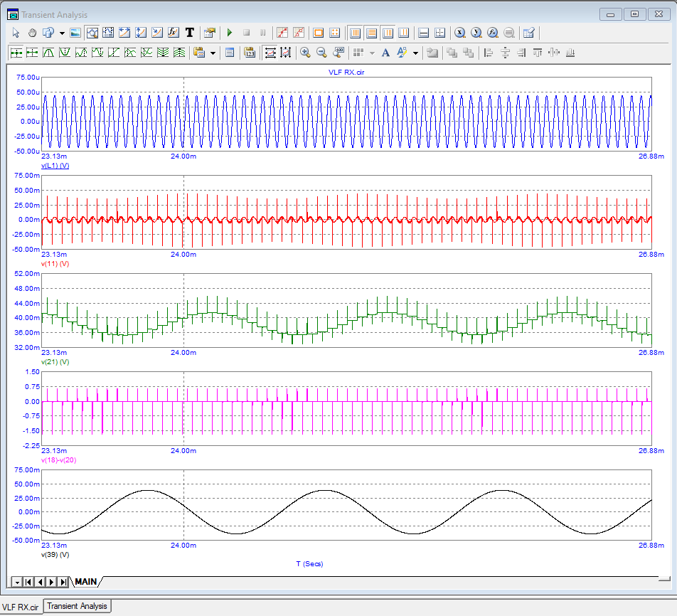Select the MAIN page tab
Viewport: 677px width, 616px height.
[86, 581]
